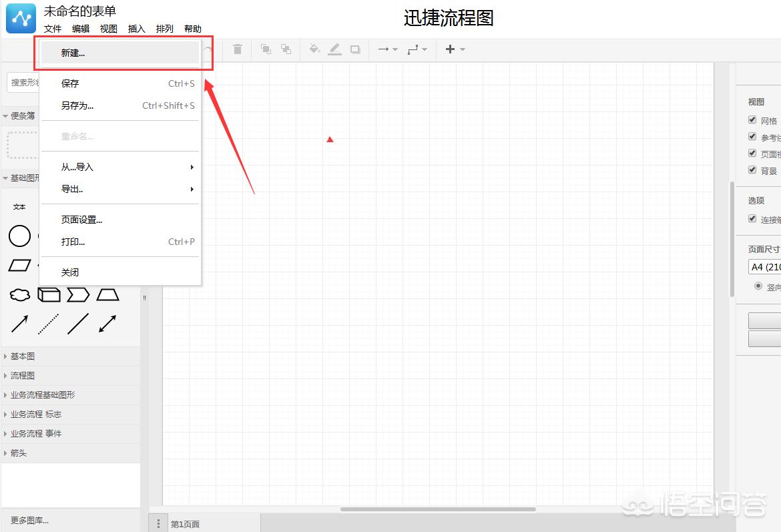Select the circle shape

click(x=19, y=236)
